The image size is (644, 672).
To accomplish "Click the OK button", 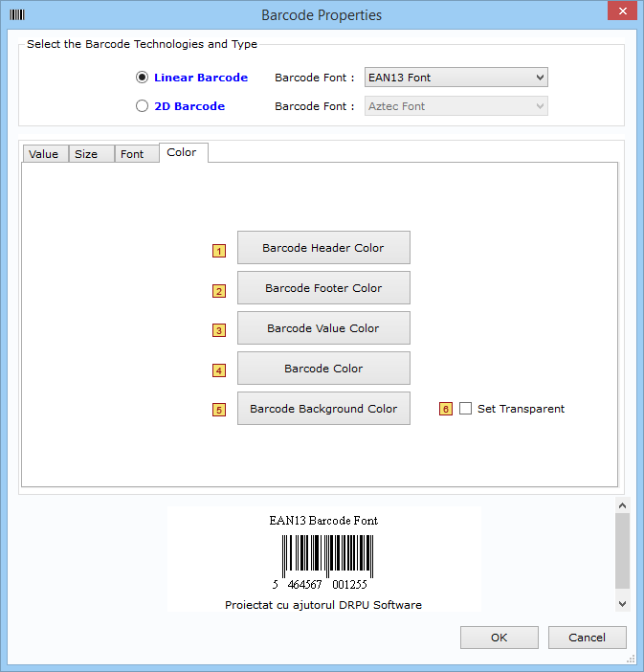I will (x=500, y=638).
